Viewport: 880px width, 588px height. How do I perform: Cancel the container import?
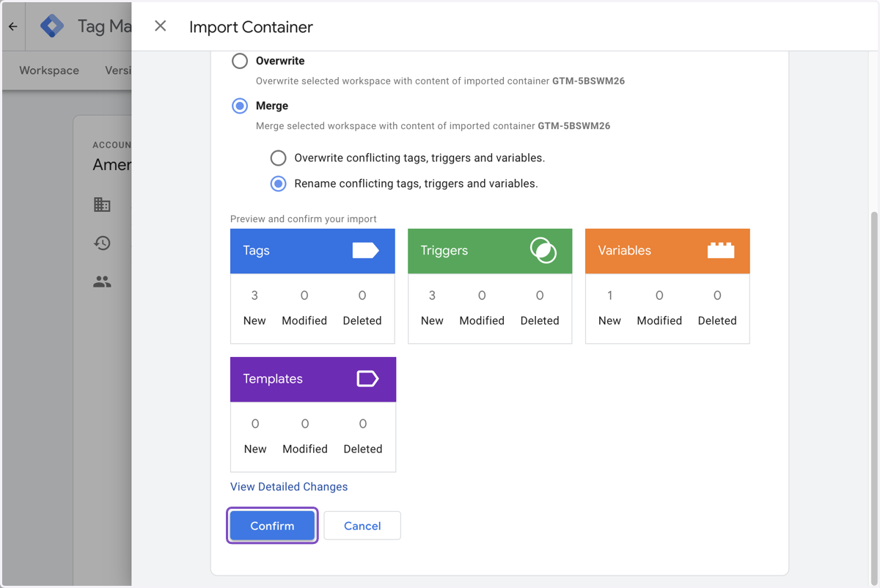click(x=362, y=526)
